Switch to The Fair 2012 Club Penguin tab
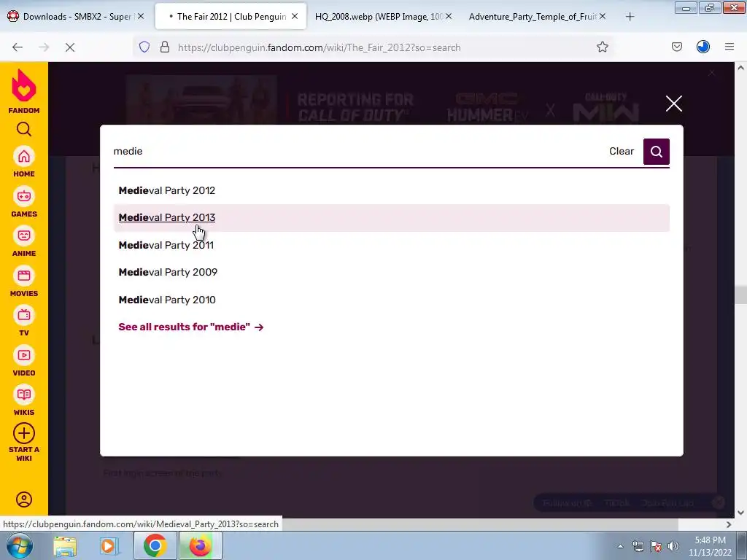This screenshot has height=560, width=747. (231, 17)
